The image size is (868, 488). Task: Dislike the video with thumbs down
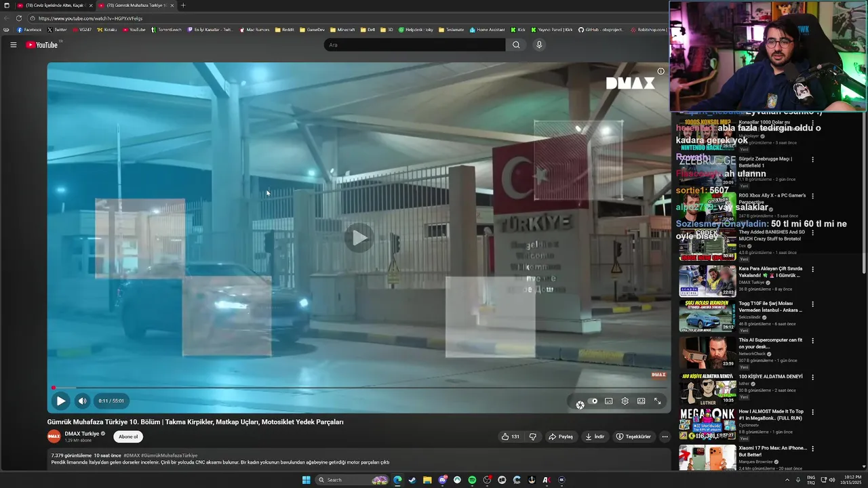533,436
